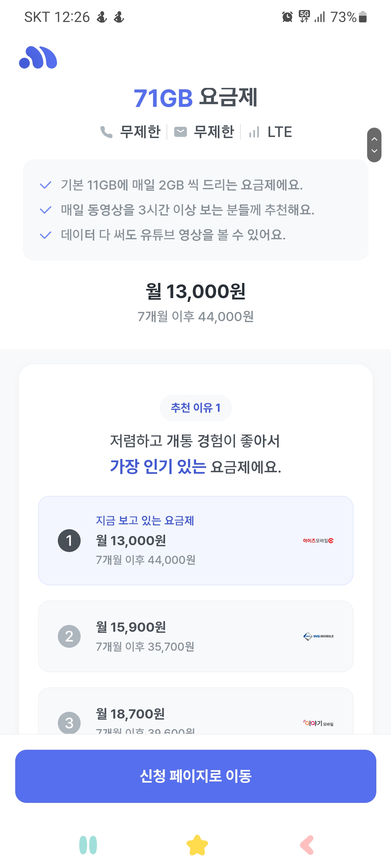Screen dimensions: 391x868
Task: Tap the INS MOBILE carrier logo
Action: pos(318,636)
